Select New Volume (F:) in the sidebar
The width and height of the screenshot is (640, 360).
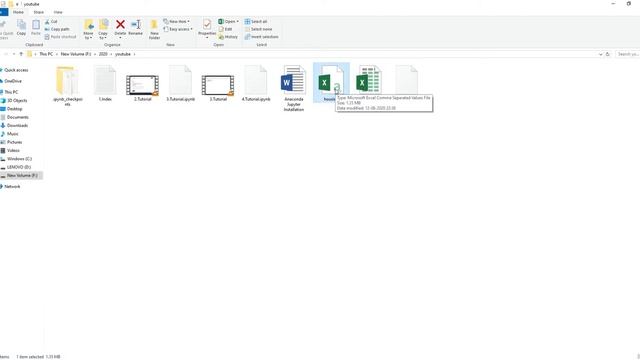[x=21, y=176]
